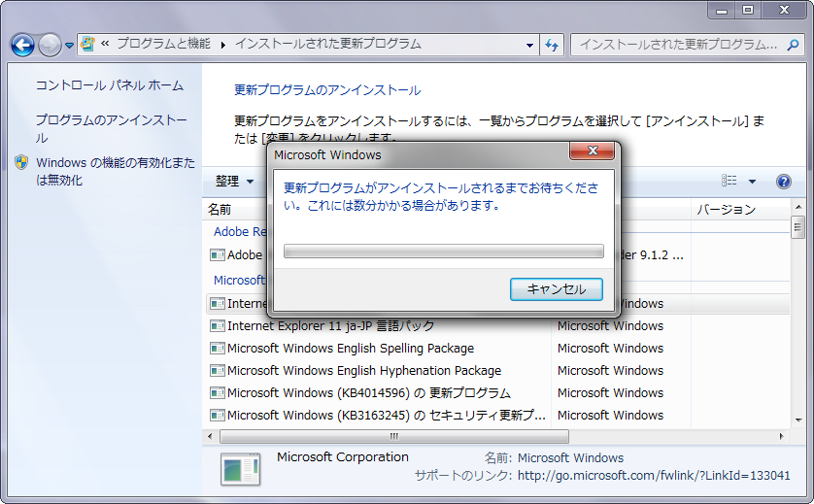Click the search installed updates field
Screen dimensions: 814x504
680,45
